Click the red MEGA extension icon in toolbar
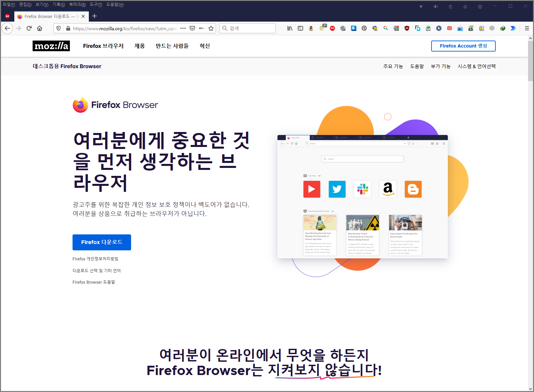534x392 pixels. [332, 28]
